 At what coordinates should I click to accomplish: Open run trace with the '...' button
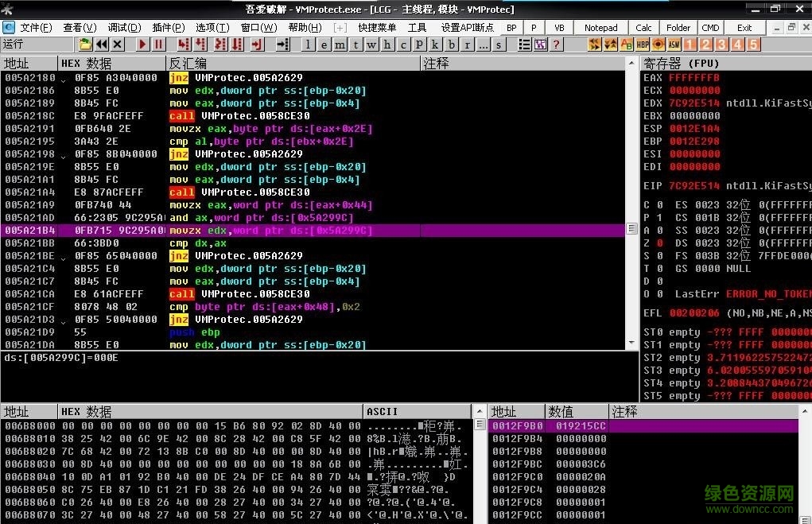tap(484, 45)
